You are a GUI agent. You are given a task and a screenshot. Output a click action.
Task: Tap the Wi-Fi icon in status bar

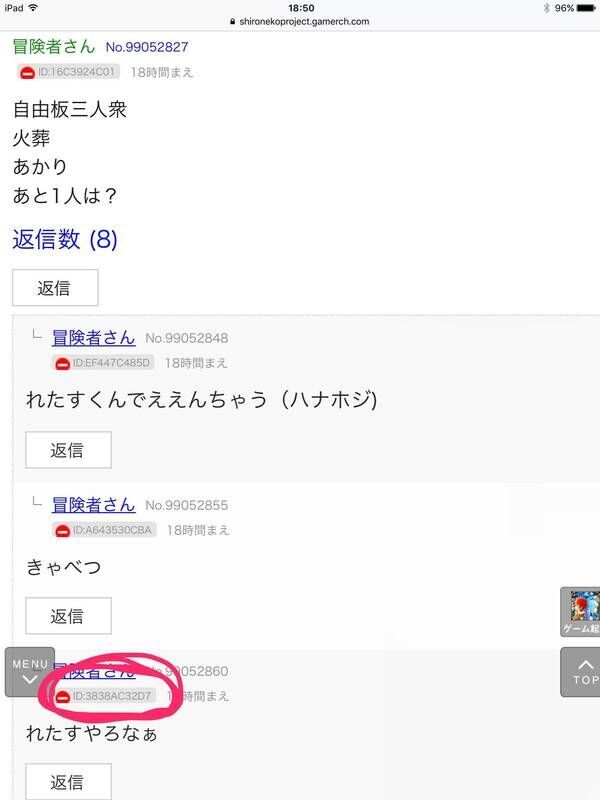pos(33,8)
